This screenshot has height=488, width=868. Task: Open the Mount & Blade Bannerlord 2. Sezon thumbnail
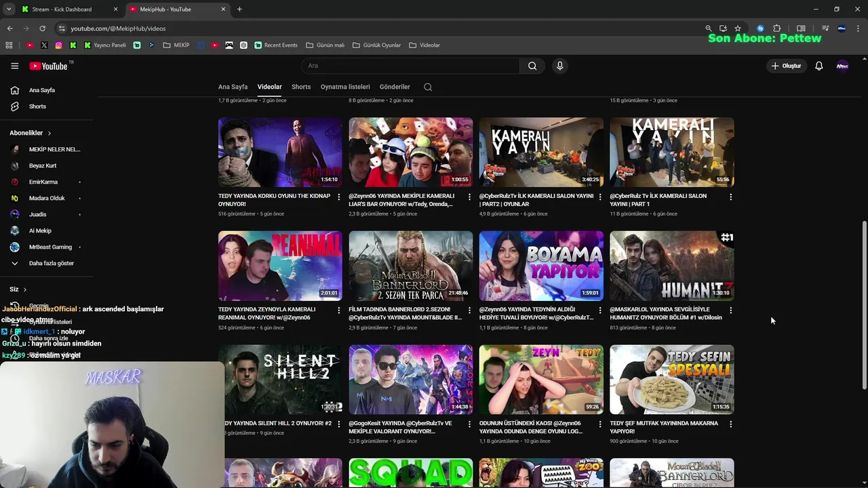pos(411,266)
